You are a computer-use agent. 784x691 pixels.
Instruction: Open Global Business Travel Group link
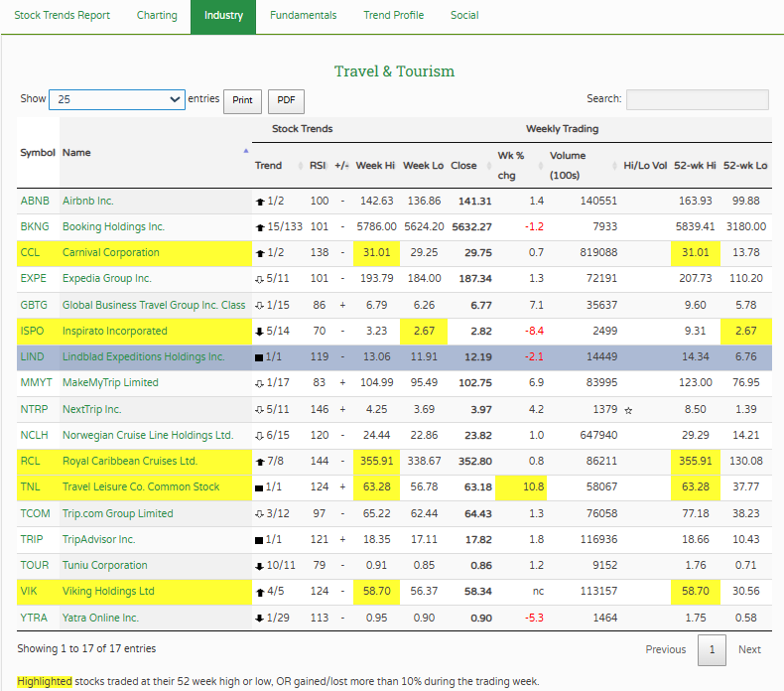(x=154, y=305)
